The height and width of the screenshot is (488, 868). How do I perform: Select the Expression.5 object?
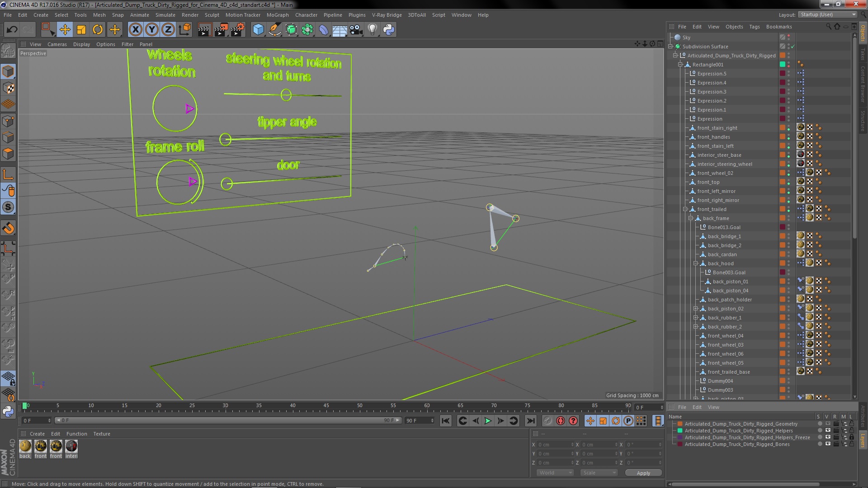pos(712,74)
